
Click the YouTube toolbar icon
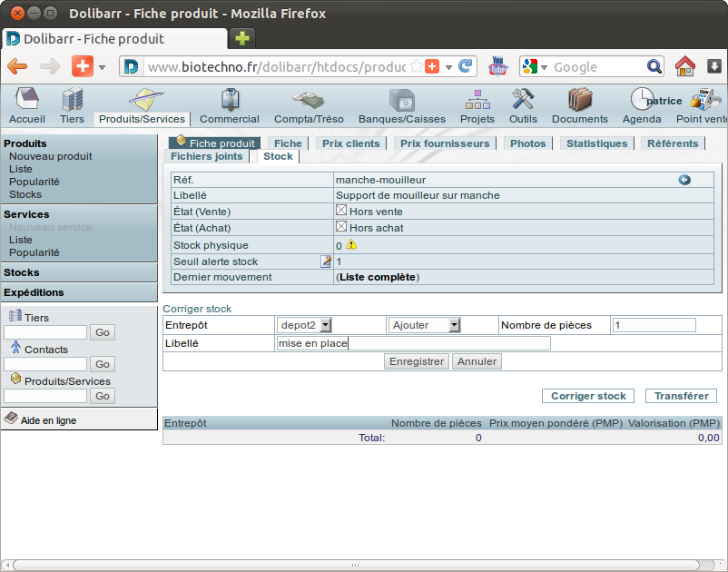click(x=497, y=66)
